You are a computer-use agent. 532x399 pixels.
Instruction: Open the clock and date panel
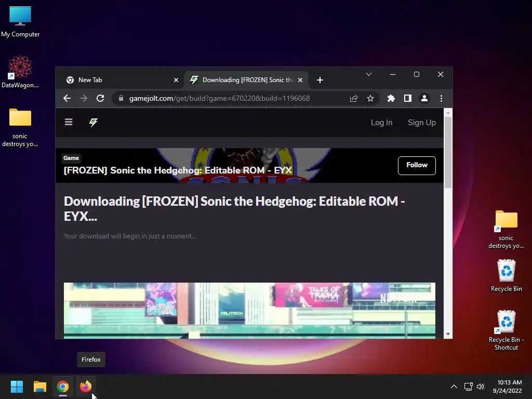(x=508, y=387)
